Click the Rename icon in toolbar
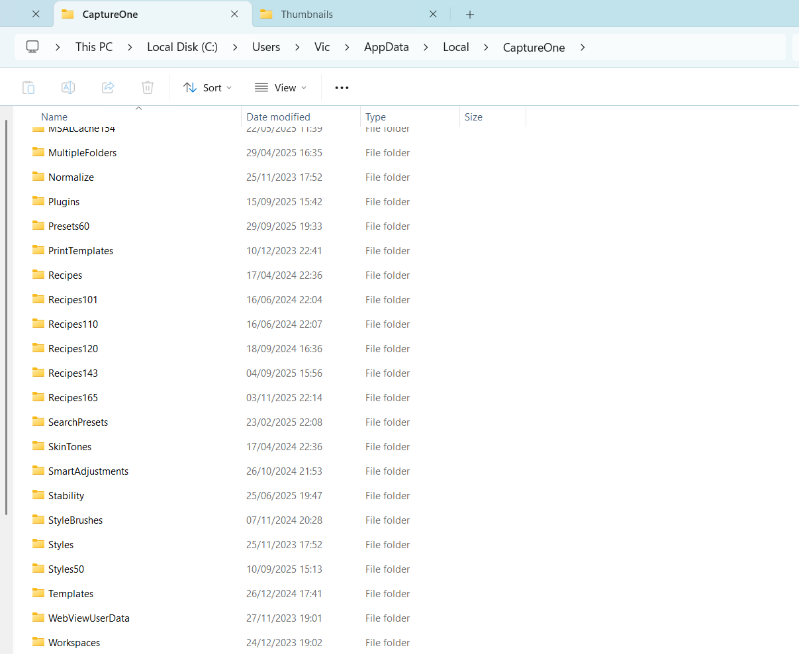799x672 pixels. click(68, 87)
